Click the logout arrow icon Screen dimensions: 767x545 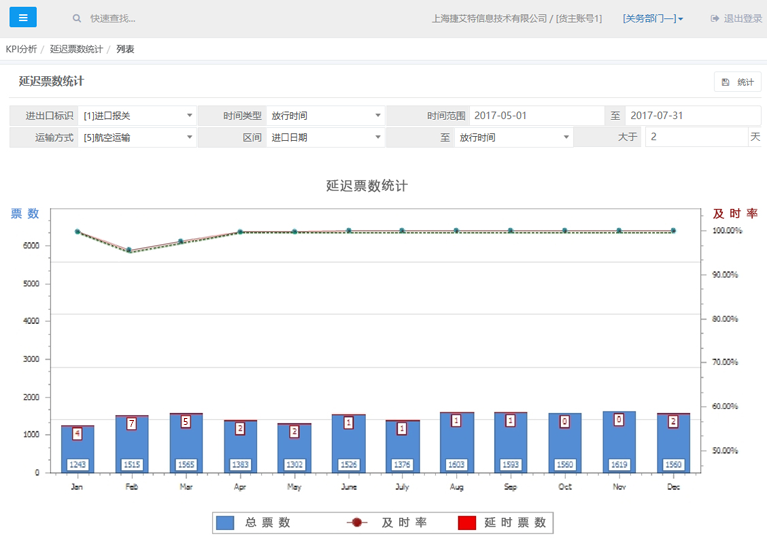click(715, 19)
